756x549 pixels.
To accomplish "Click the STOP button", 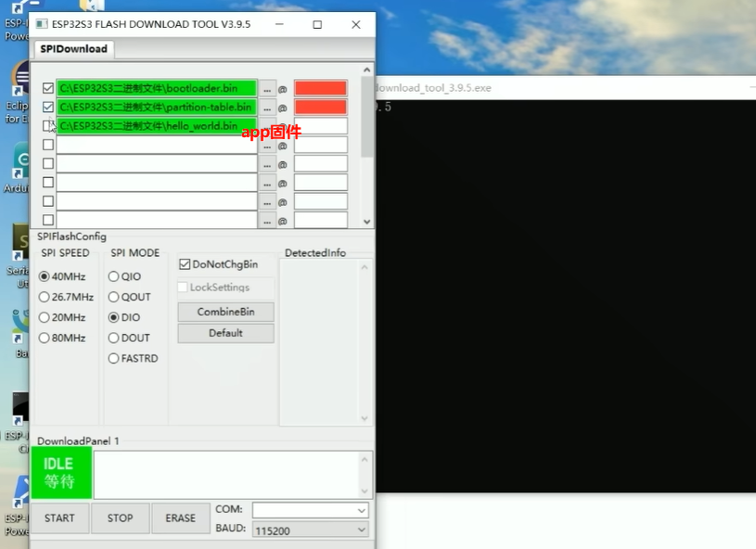I will click(x=120, y=518).
